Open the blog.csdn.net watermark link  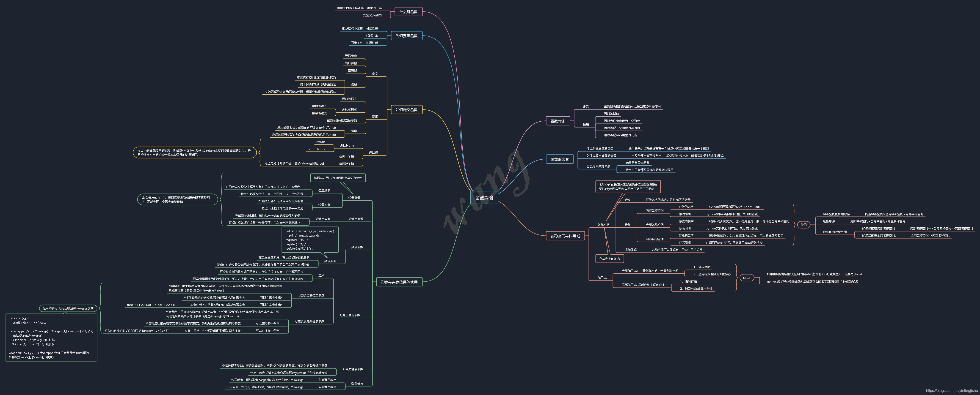[952, 390]
